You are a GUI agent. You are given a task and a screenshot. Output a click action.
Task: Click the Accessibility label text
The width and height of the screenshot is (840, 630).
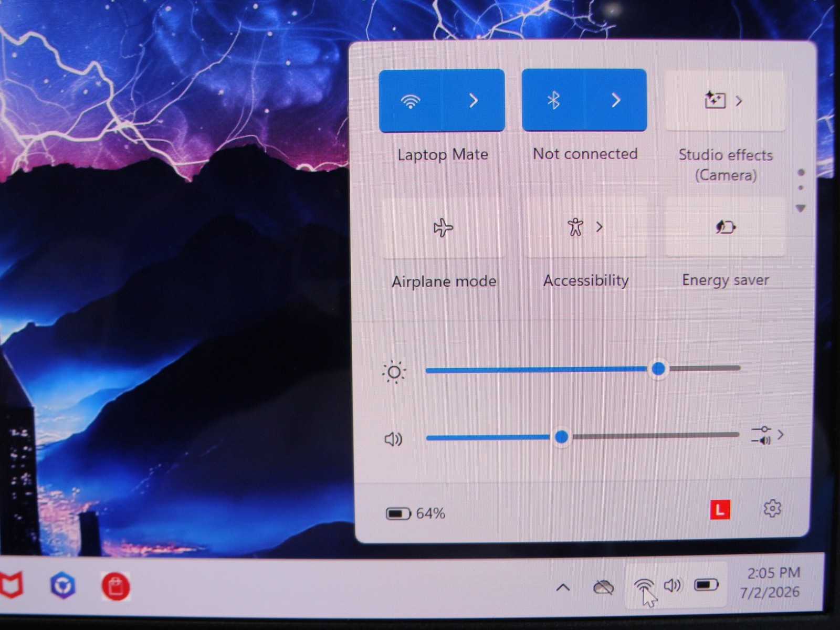[x=585, y=281]
